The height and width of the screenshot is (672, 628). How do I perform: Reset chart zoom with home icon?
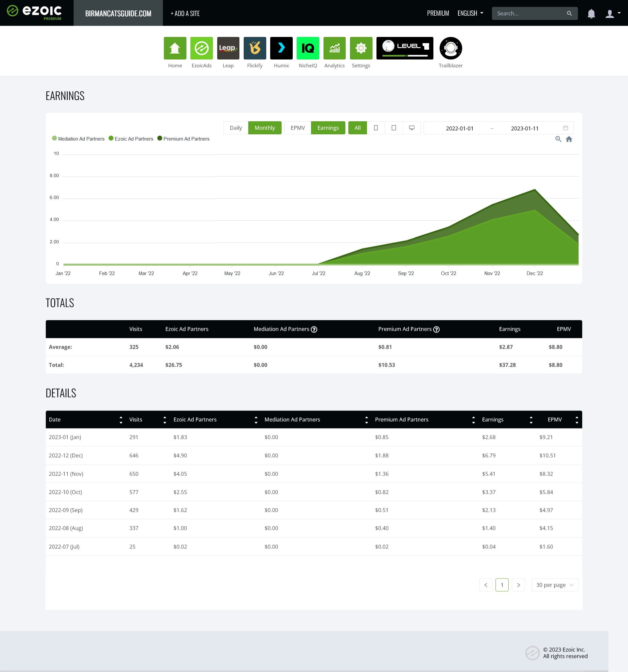click(569, 139)
